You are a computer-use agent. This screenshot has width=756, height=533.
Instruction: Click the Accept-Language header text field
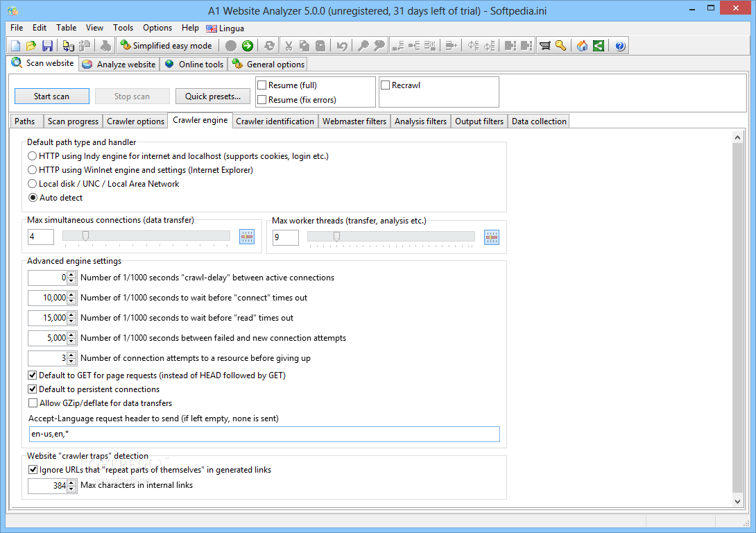click(264, 434)
